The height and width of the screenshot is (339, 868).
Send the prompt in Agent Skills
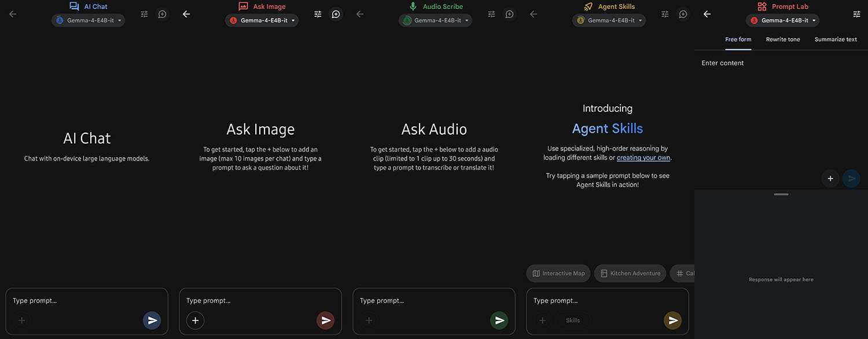click(673, 320)
